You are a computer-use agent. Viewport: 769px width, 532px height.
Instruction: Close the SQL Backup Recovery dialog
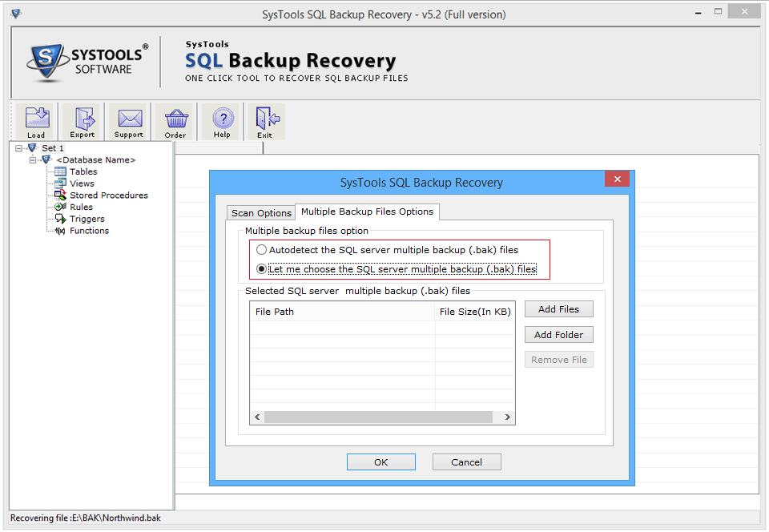[x=617, y=179]
